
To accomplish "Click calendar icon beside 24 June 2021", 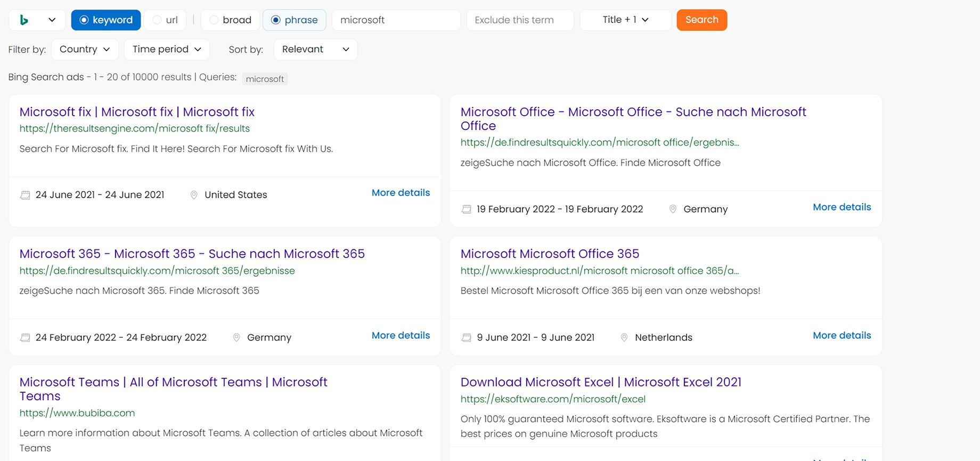I will tap(25, 195).
